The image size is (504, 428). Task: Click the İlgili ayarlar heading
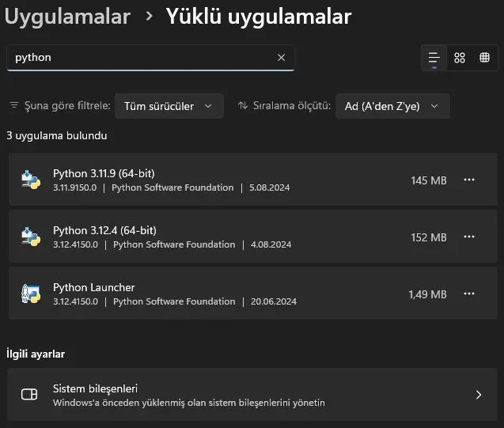36,354
